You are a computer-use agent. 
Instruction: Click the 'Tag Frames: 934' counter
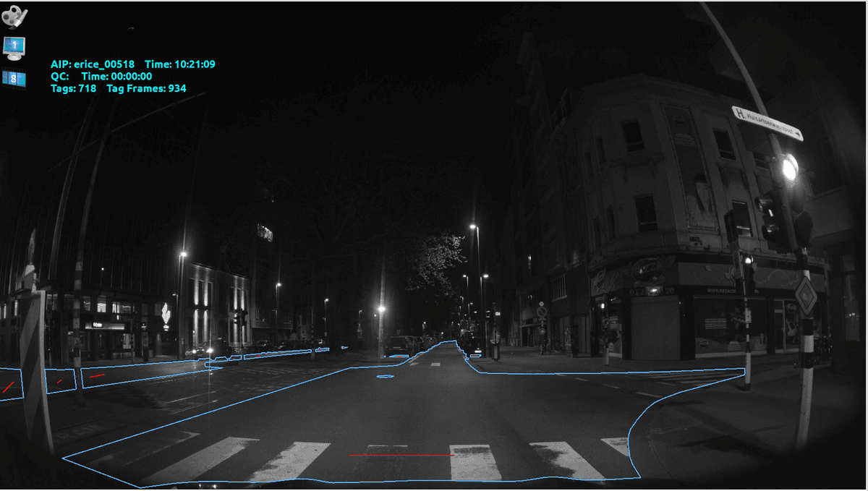click(146, 88)
